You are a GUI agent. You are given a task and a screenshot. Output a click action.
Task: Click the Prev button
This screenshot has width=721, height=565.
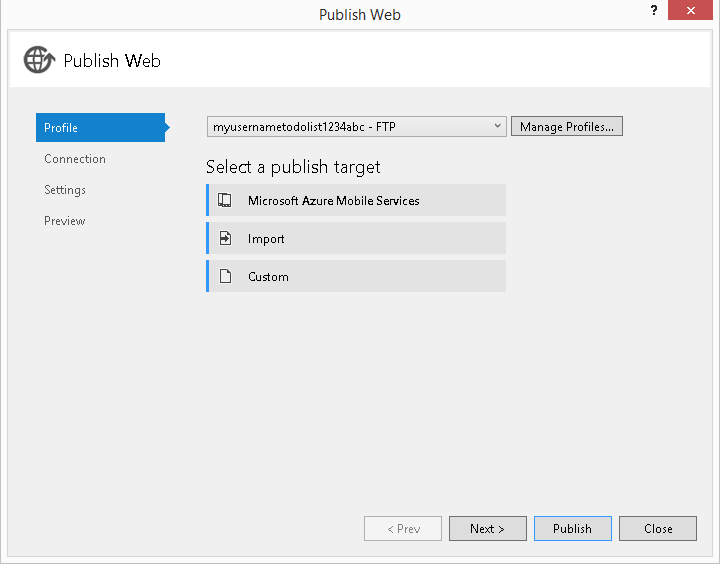[403, 529]
